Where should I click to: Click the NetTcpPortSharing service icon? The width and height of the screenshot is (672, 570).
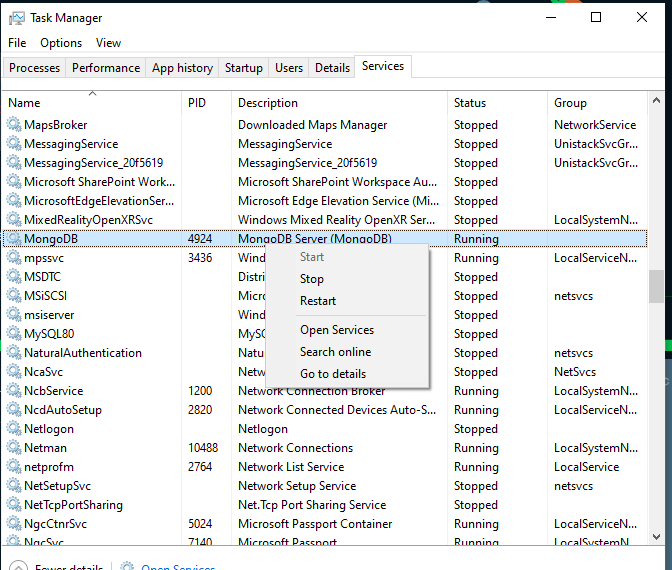tap(14, 505)
